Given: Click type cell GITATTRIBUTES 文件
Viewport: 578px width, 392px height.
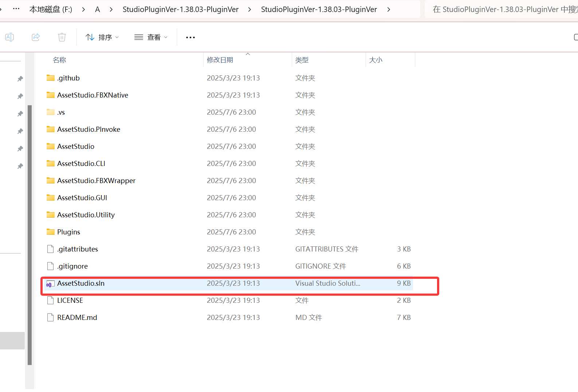Looking at the screenshot, I should [327, 249].
